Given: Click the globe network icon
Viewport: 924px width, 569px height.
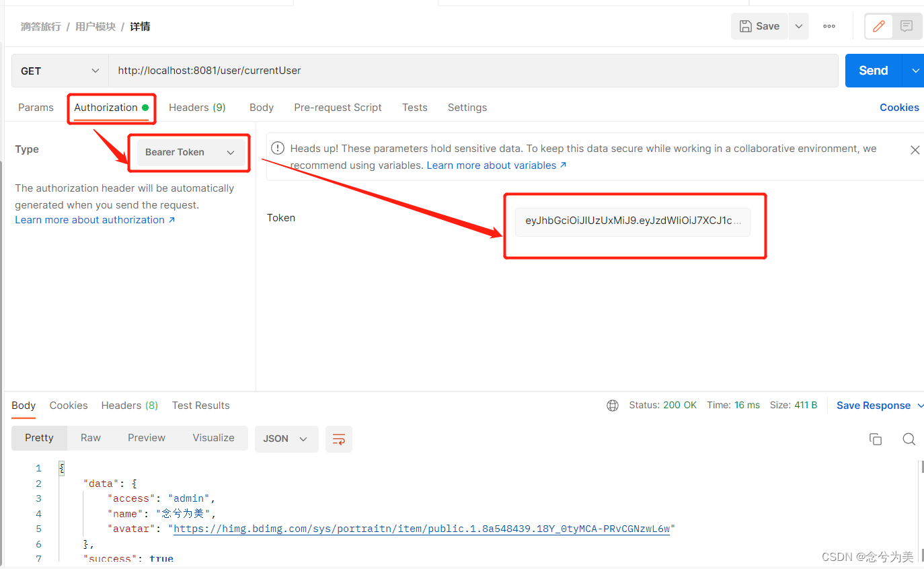Looking at the screenshot, I should pos(613,406).
